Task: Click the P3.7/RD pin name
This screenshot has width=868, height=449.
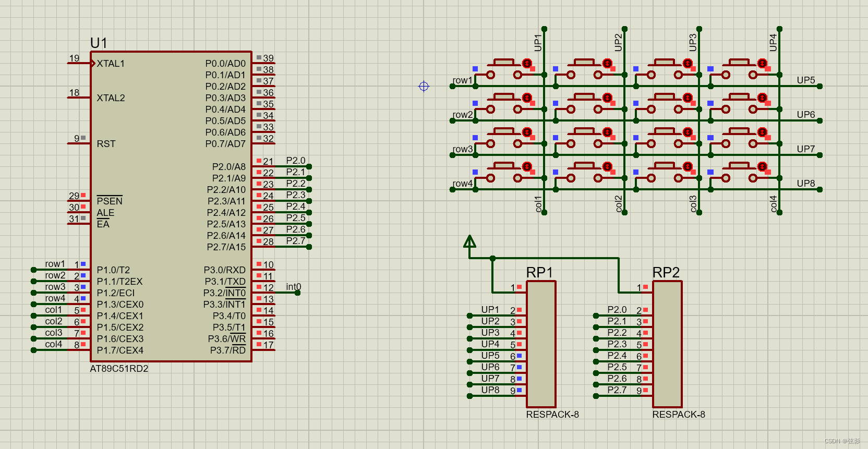Action: [x=228, y=350]
